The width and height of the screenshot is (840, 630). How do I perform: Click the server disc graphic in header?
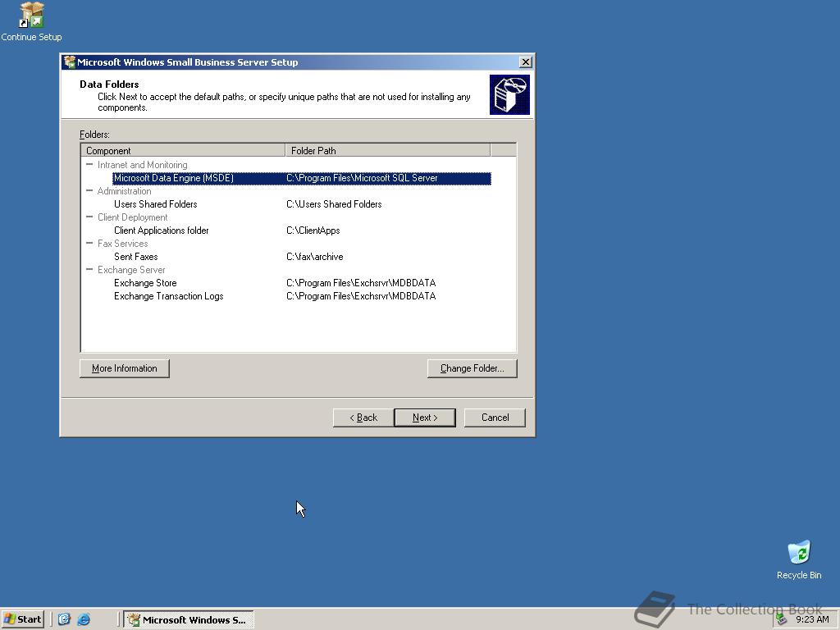[x=509, y=95]
